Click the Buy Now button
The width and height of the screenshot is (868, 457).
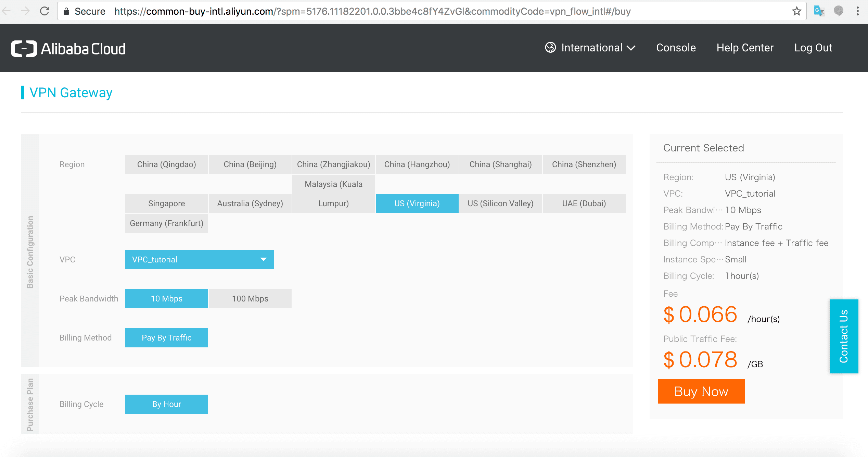click(x=701, y=391)
